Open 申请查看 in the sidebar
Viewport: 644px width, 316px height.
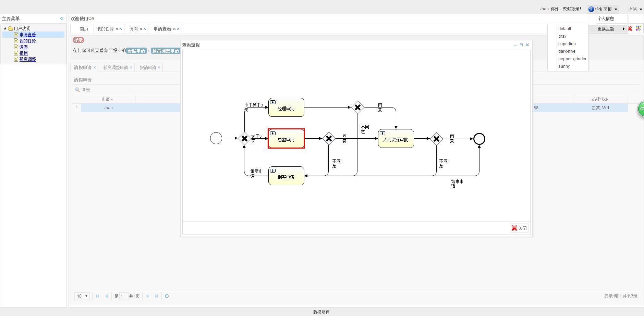tap(27, 35)
